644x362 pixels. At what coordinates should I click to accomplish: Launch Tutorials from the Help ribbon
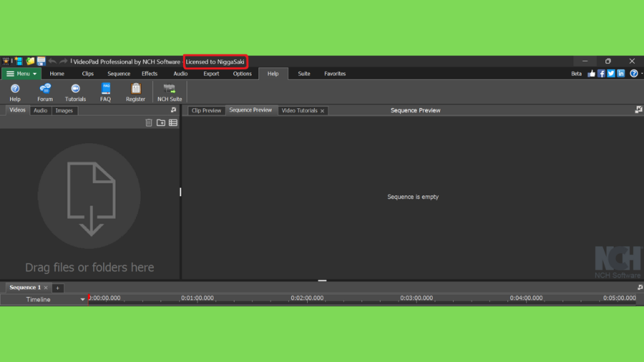click(75, 92)
